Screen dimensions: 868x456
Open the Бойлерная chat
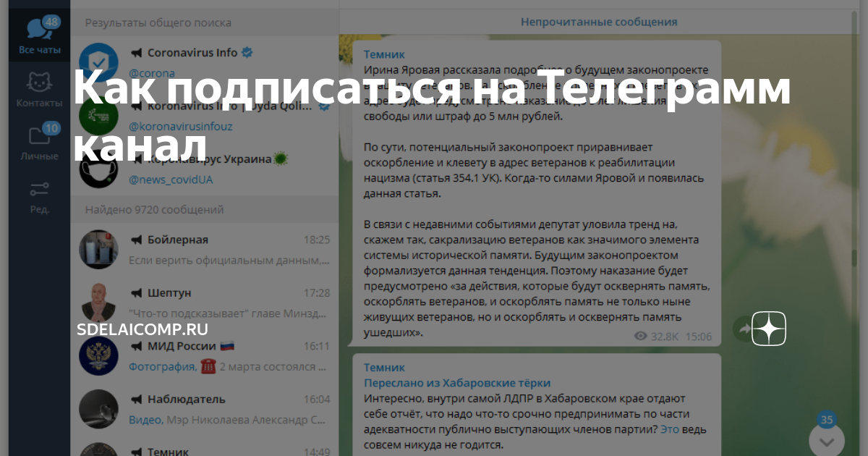205,250
